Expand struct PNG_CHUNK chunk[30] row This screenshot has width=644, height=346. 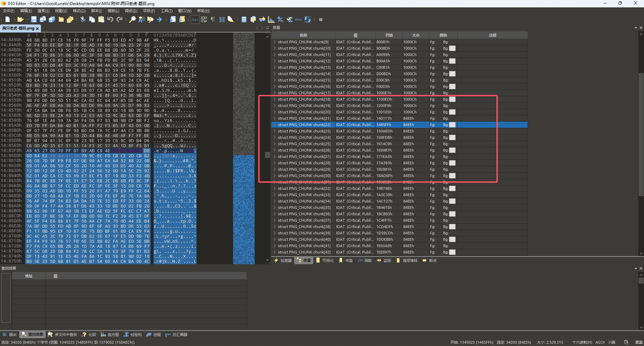click(275, 176)
